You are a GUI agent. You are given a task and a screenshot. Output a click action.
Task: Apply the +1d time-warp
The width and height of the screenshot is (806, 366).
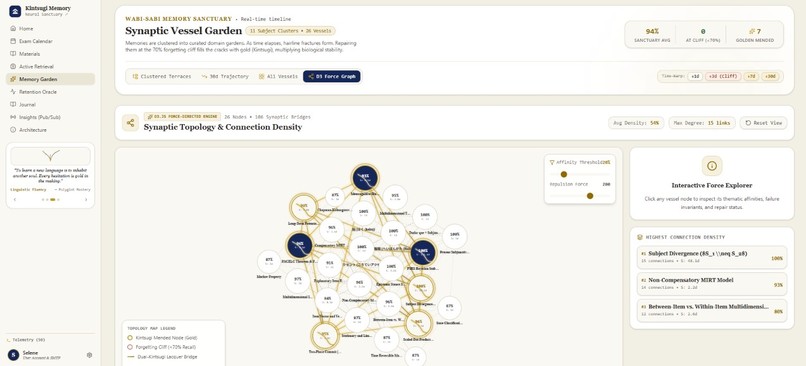[x=694, y=76]
